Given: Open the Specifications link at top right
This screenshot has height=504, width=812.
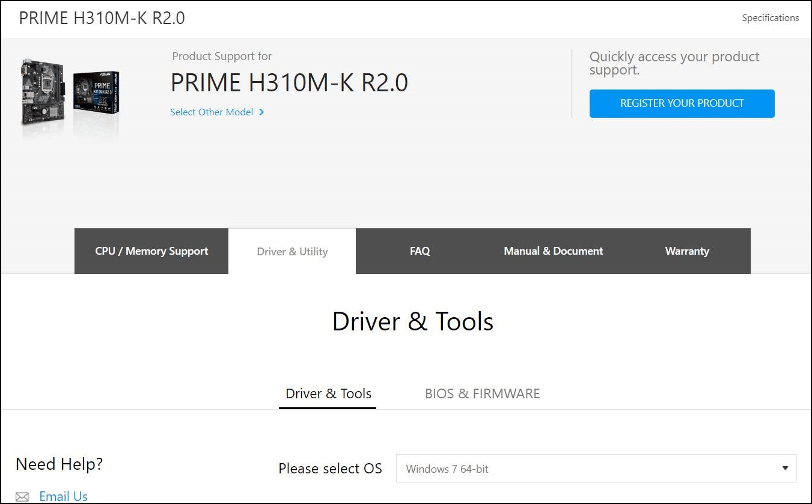Looking at the screenshot, I should pos(770,18).
